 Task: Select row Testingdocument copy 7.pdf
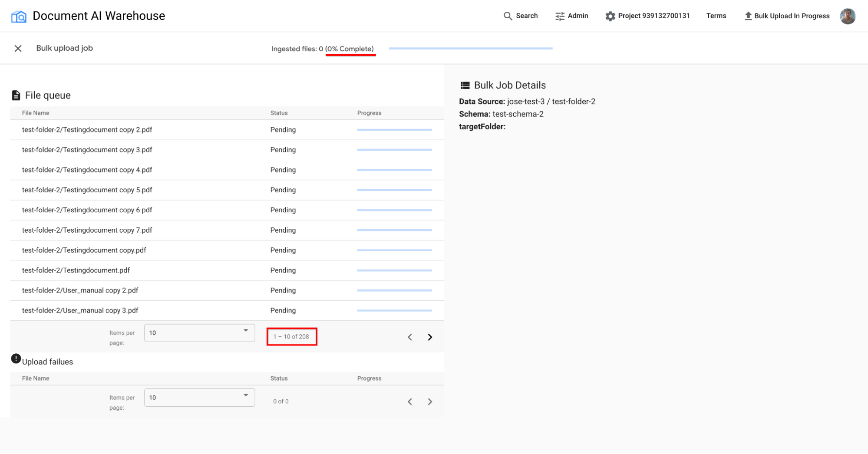227,230
